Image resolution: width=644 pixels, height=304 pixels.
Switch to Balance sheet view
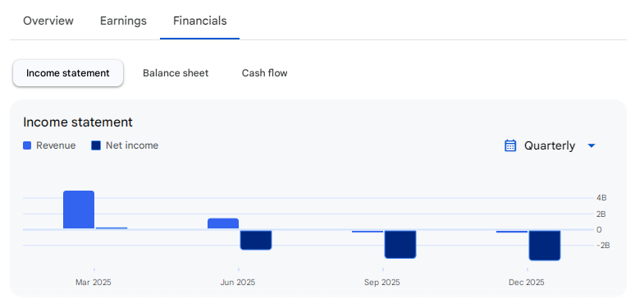176,73
